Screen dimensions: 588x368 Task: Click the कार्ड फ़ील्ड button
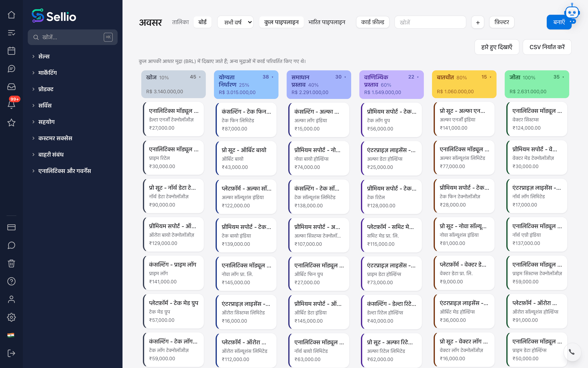coord(373,22)
